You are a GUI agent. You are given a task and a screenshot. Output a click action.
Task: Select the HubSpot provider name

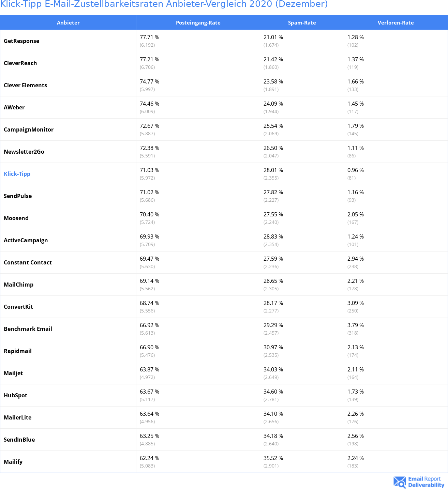(x=16, y=395)
